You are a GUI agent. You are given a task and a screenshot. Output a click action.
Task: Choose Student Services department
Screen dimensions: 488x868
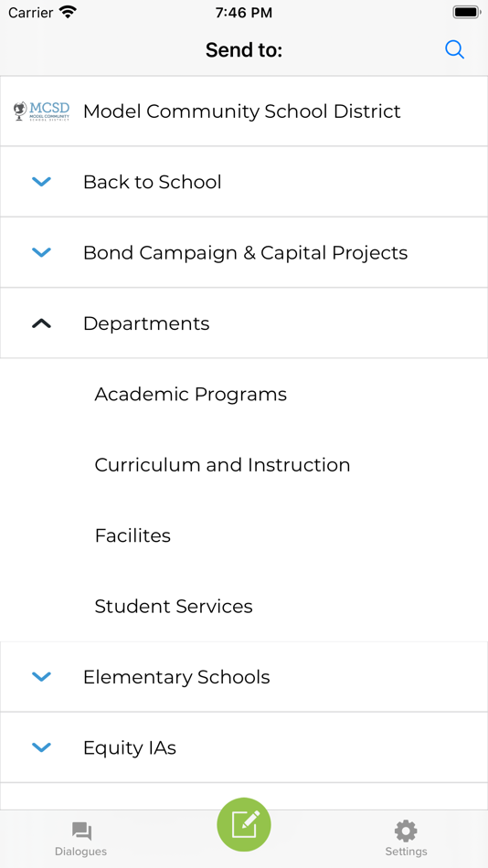[x=244, y=606]
